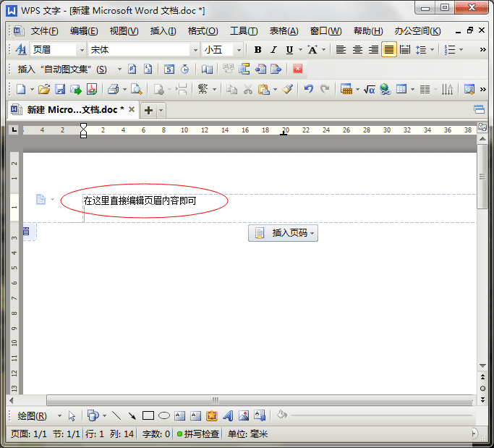The width and height of the screenshot is (494, 448).
Task: Open file folder icon
Action: click(x=44, y=89)
